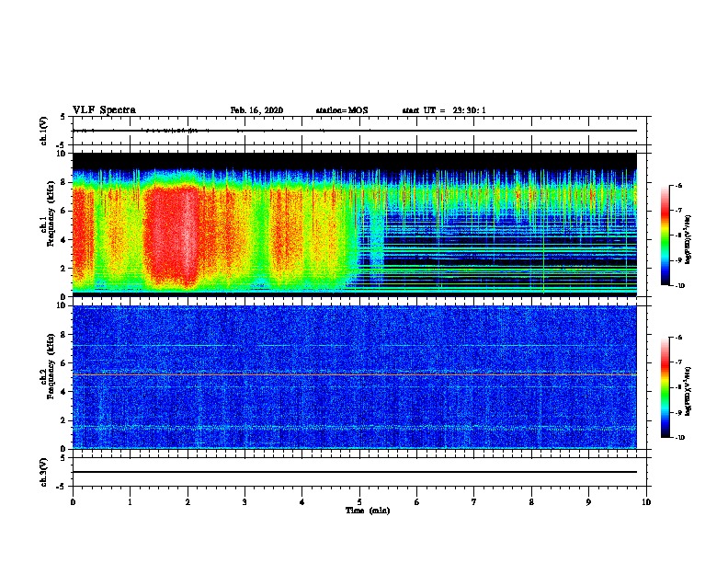This screenshot has height=563, width=728.
Task: Click the date text "Feb. 16, 2020"
Action: coord(256,110)
